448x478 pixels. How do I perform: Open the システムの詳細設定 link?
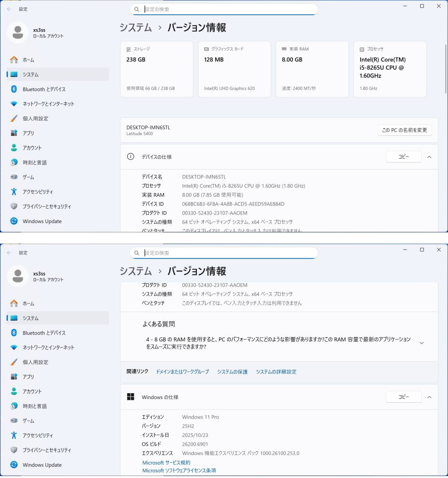(276, 372)
